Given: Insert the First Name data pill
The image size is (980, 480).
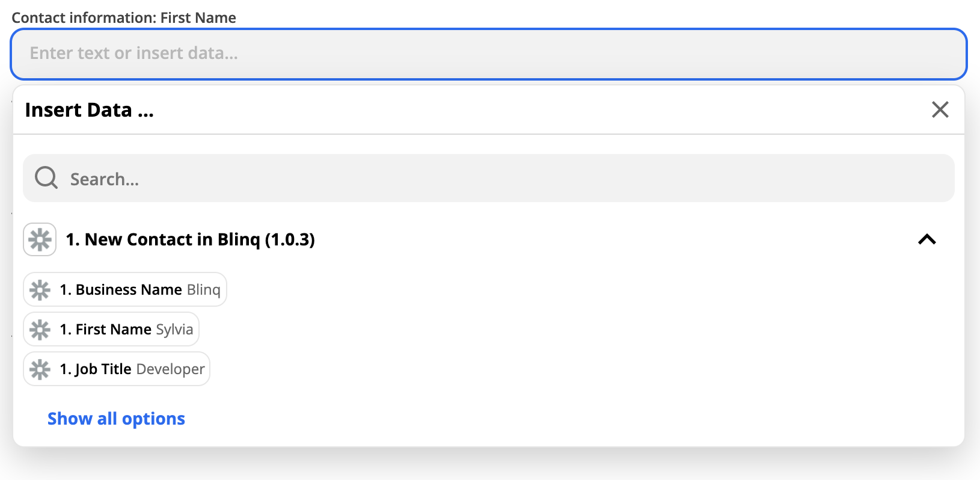Looking at the screenshot, I should point(111,329).
